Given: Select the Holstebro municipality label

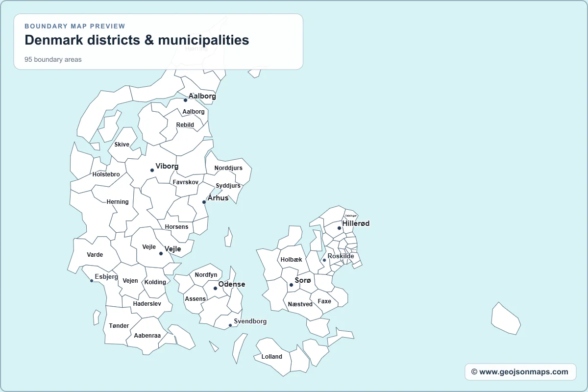Looking at the screenshot, I should (x=106, y=174).
